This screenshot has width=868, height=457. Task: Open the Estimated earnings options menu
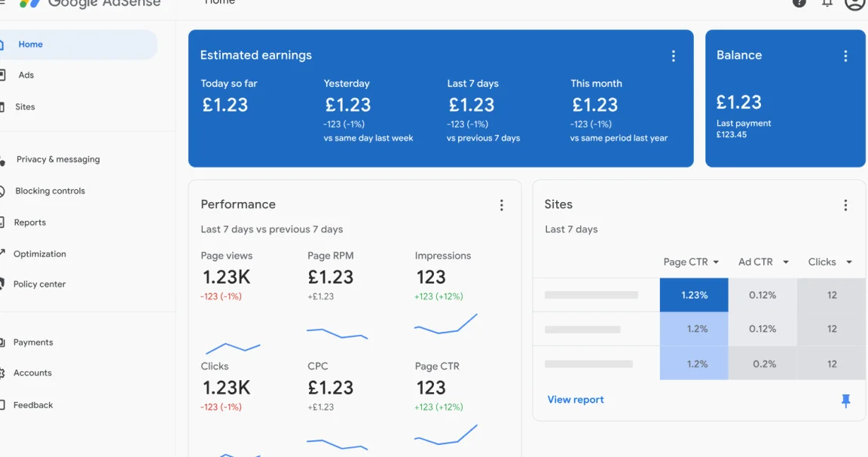point(674,55)
